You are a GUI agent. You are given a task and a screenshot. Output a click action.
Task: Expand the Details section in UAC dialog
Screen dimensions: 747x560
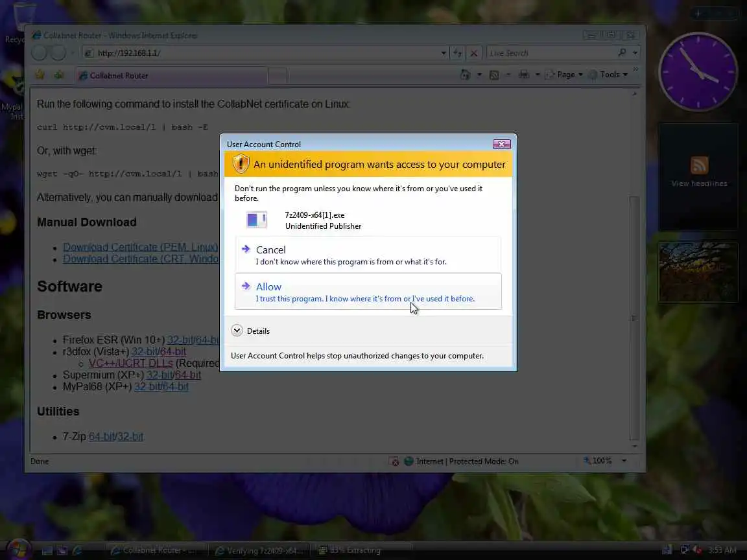250,331
